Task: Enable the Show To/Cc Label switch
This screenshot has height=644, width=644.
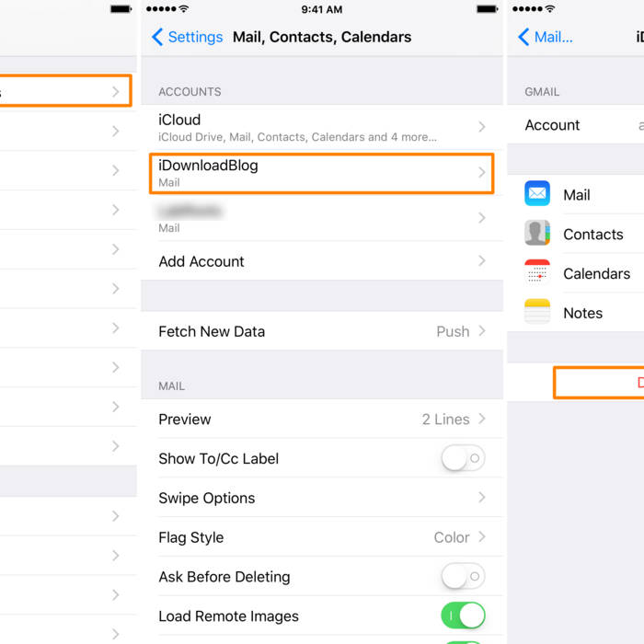Action: pos(463,458)
